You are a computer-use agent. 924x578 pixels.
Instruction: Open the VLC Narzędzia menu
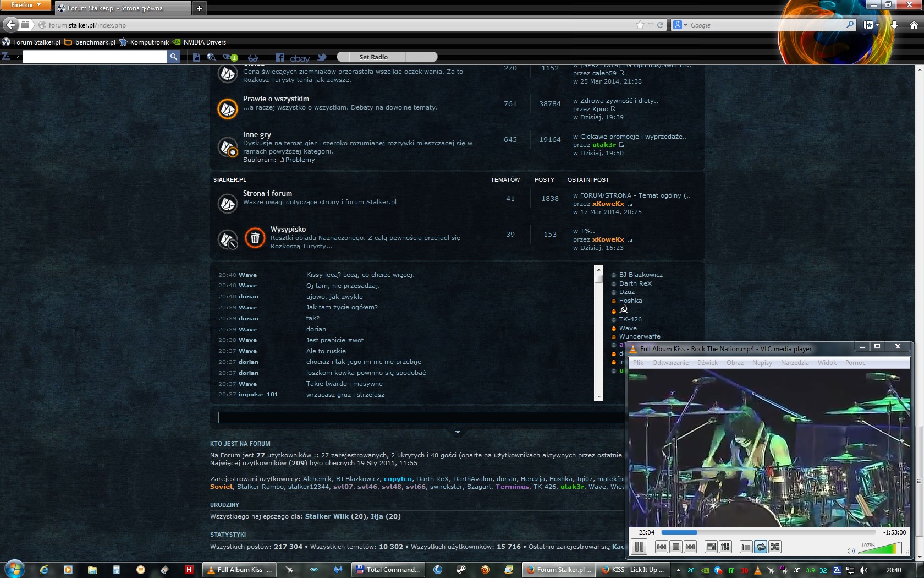pyautogui.click(x=795, y=363)
